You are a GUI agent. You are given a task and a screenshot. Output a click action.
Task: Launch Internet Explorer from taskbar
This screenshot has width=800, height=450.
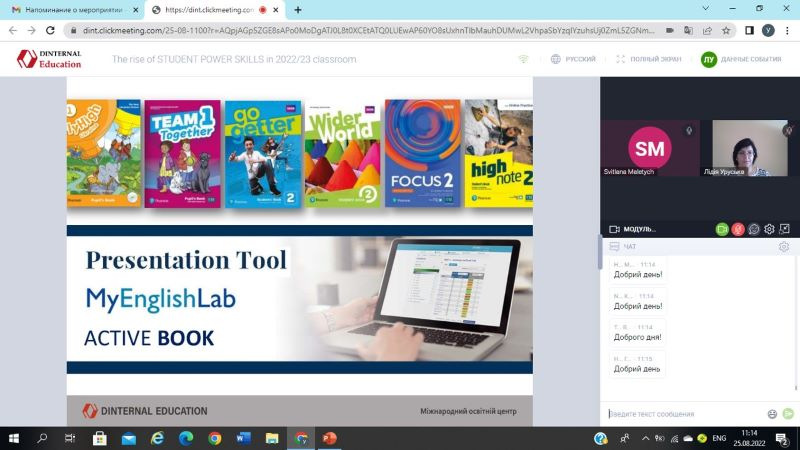point(157,438)
